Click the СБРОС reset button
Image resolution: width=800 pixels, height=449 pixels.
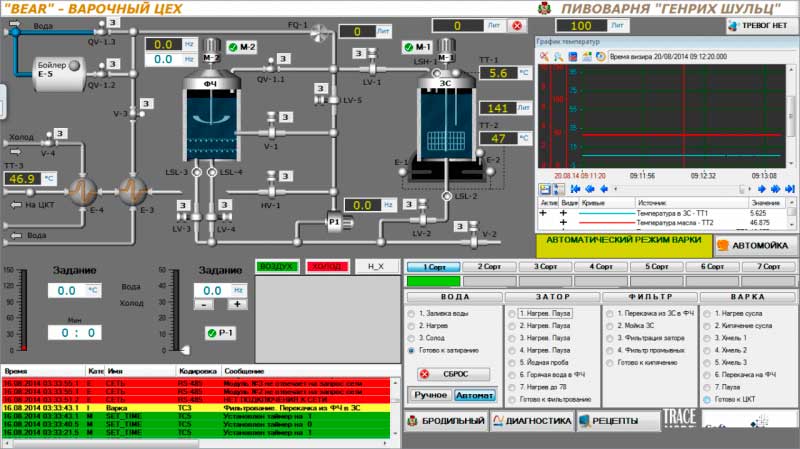tap(453, 374)
